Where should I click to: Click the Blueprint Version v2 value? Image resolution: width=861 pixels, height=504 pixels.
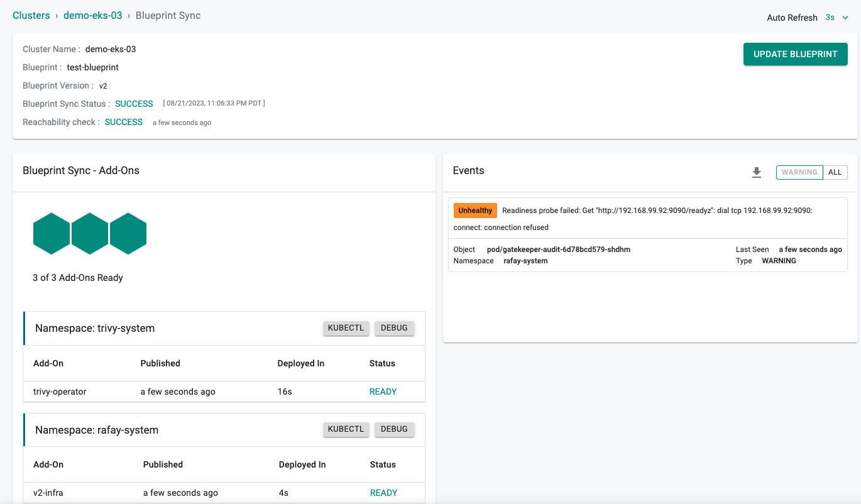point(103,85)
